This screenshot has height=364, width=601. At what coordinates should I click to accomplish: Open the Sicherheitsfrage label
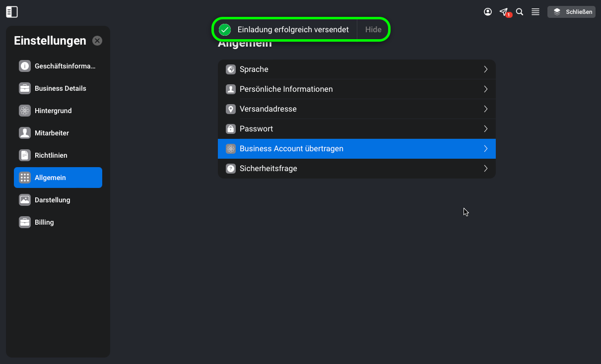coord(268,169)
